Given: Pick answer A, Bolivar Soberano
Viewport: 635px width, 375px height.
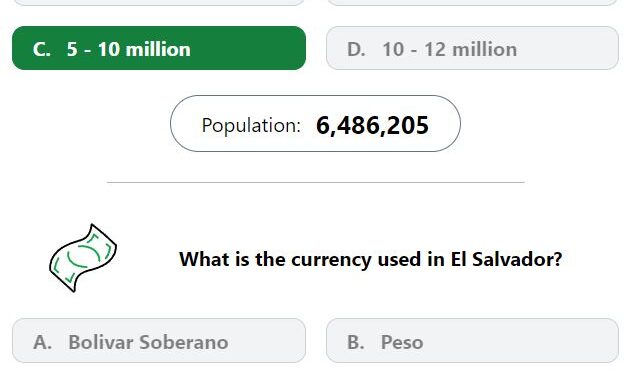Looking at the screenshot, I should pos(159,341).
